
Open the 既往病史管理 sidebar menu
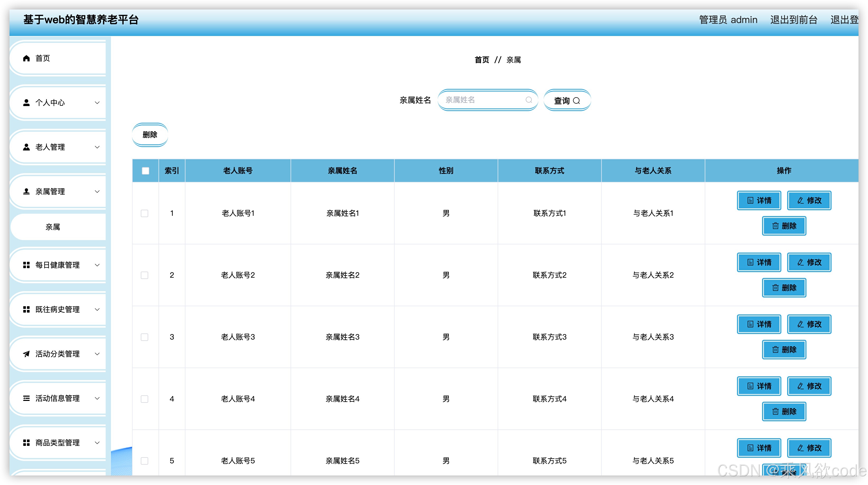pyautogui.click(x=58, y=309)
